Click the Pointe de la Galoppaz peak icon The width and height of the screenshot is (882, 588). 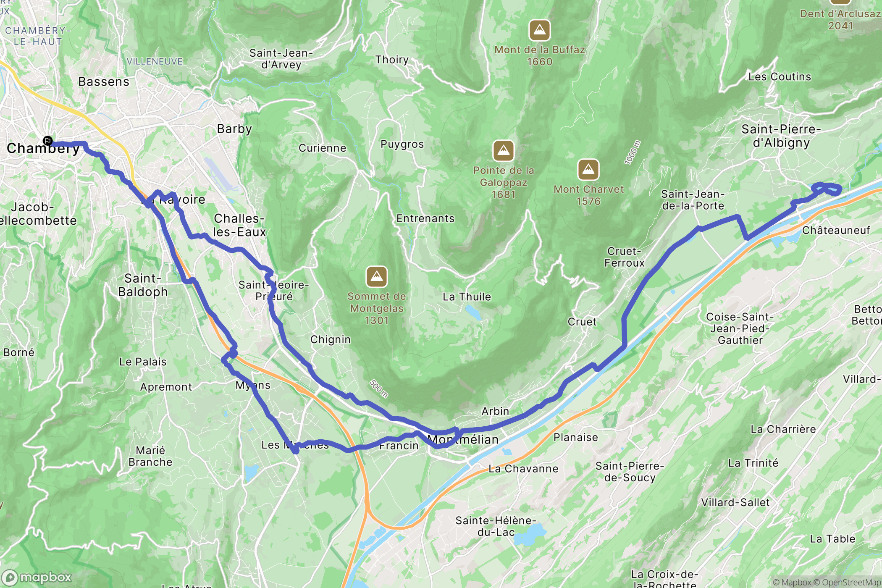click(503, 151)
